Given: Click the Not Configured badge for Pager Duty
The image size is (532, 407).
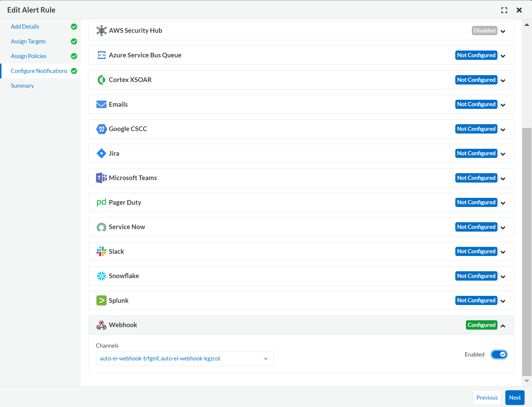Looking at the screenshot, I should click(476, 202).
